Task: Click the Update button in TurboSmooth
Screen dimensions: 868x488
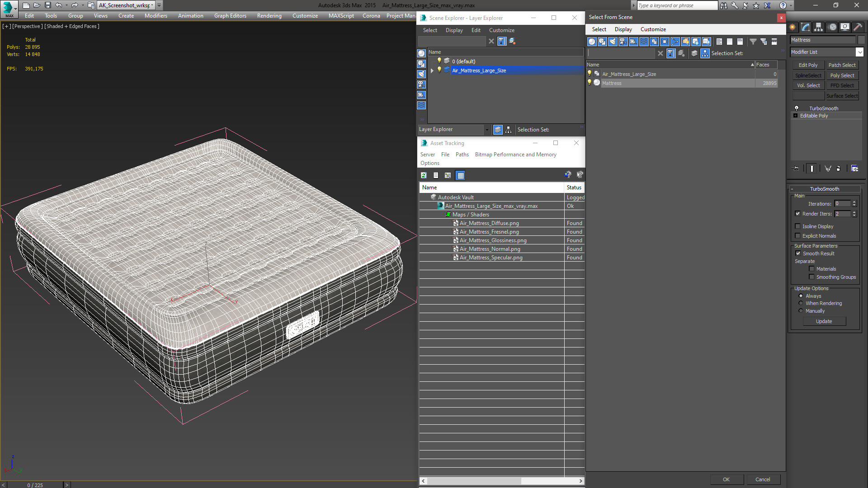Action: coord(824,321)
